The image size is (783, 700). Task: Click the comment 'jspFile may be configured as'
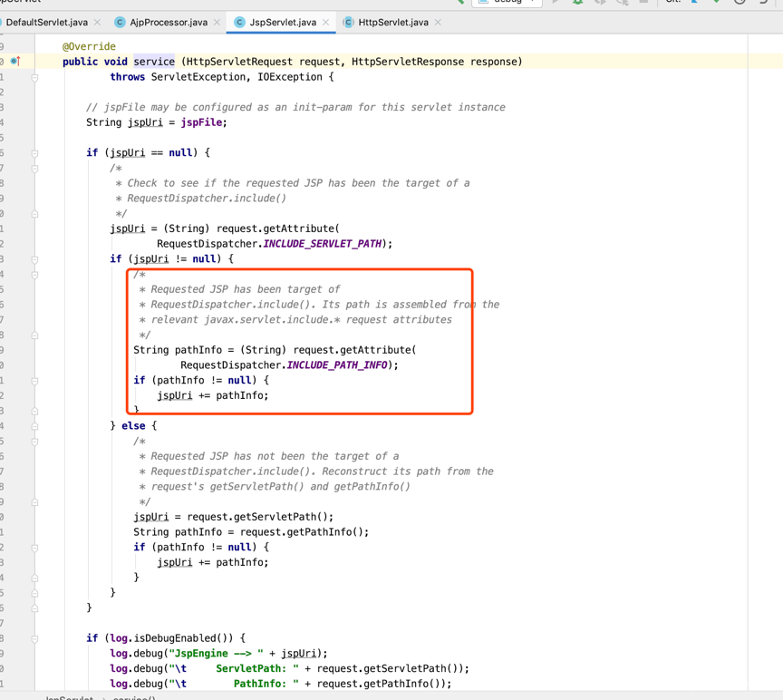[295, 107]
